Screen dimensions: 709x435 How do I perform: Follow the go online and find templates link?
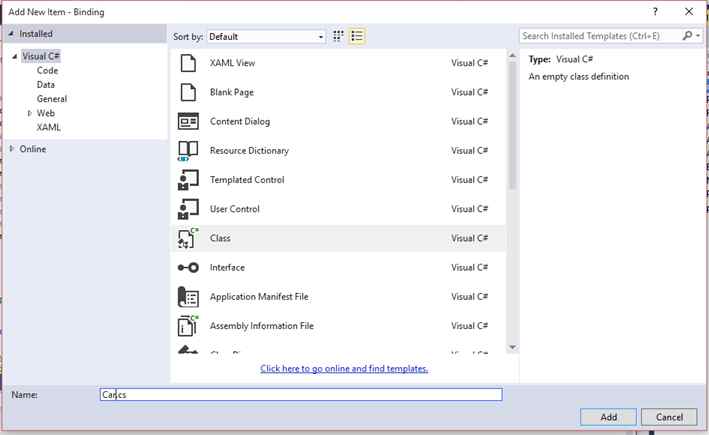point(344,369)
